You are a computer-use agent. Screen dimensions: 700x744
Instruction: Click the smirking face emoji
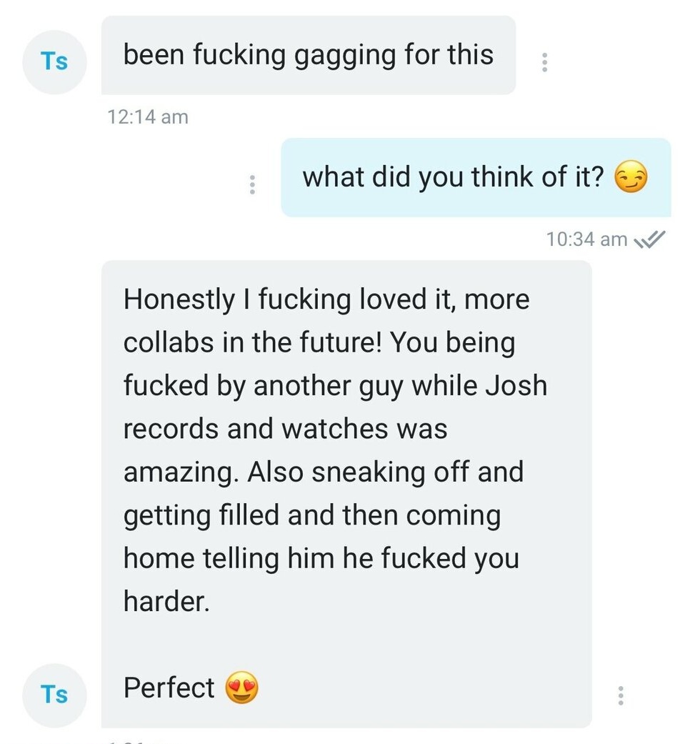pyautogui.click(x=631, y=178)
